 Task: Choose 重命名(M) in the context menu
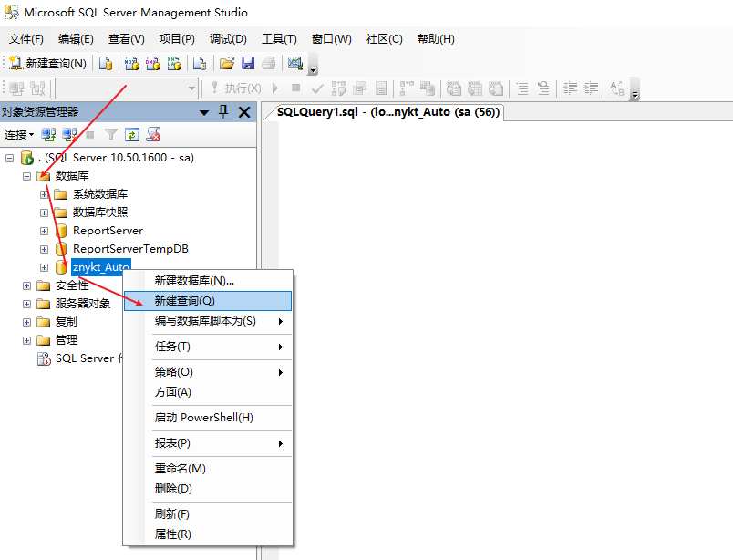tap(208, 469)
